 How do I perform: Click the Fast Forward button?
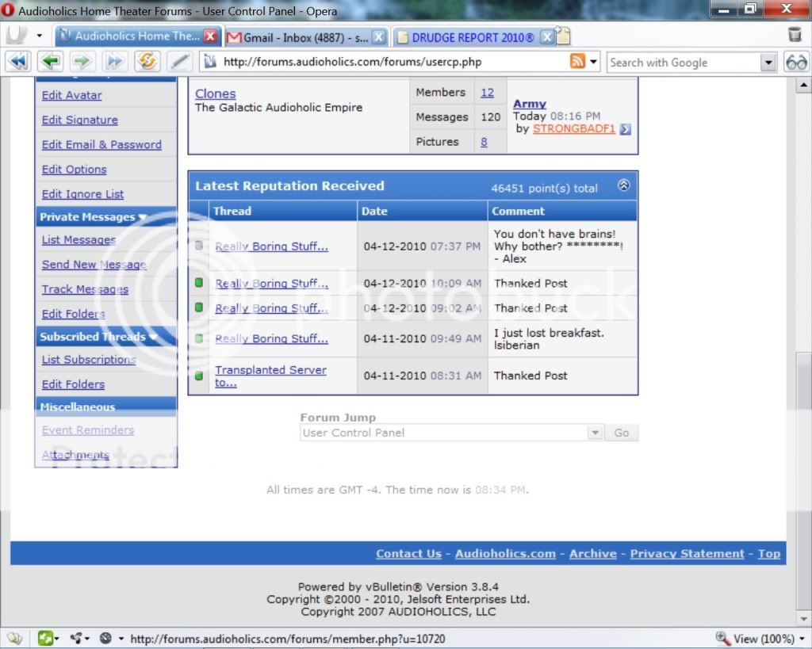click(115, 62)
